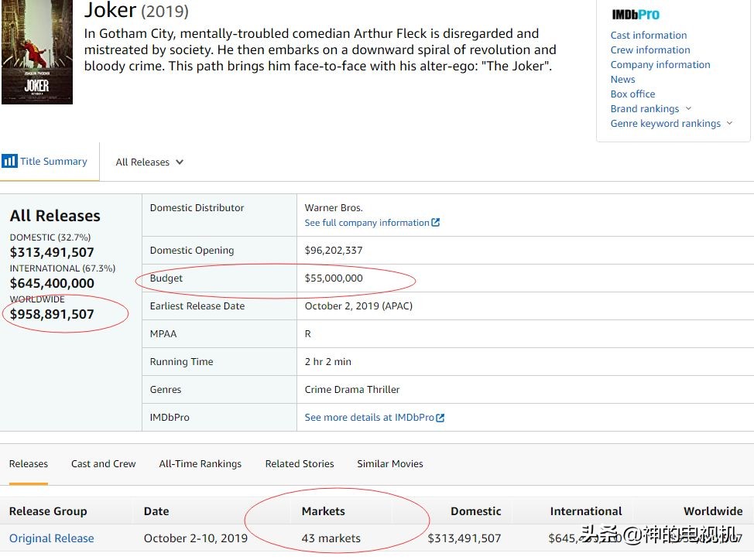Viewport: 754px width, 560px height.
Task: Expand Genre keyword rankings menu
Action: pyautogui.click(x=729, y=124)
